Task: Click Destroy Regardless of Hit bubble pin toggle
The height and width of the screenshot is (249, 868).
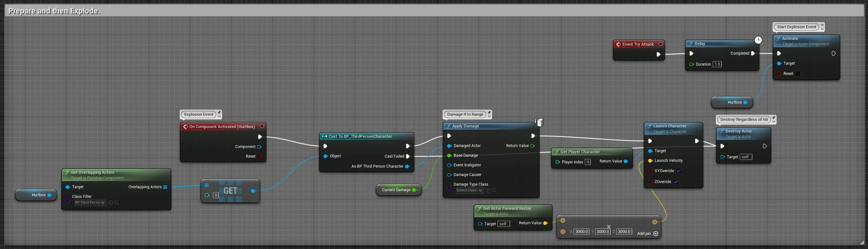Action: pyautogui.click(x=774, y=118)
